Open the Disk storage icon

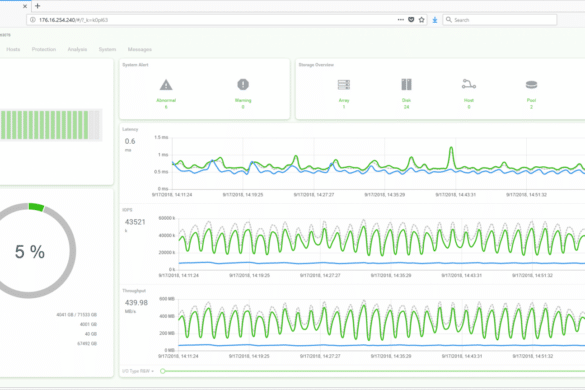[406, 85]
